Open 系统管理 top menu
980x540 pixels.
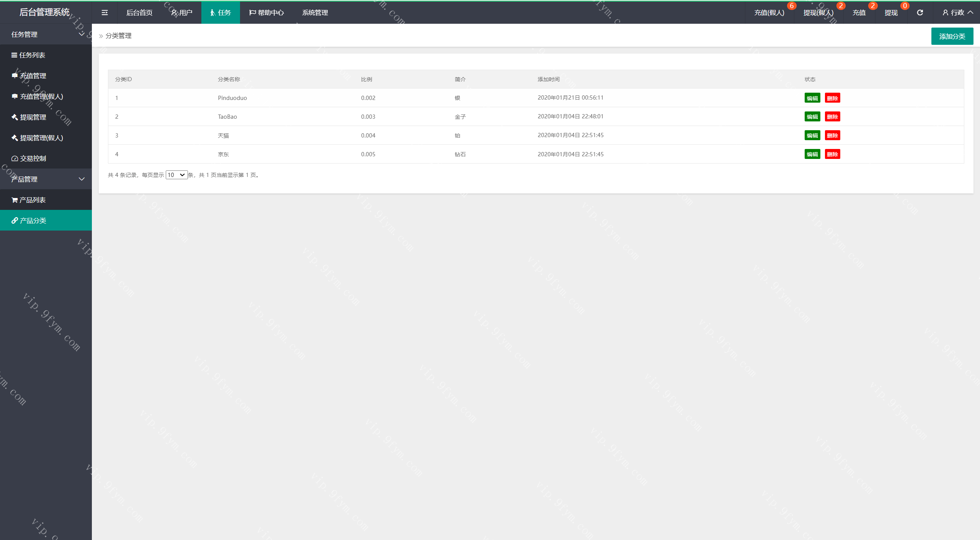(x=315, y=13)
